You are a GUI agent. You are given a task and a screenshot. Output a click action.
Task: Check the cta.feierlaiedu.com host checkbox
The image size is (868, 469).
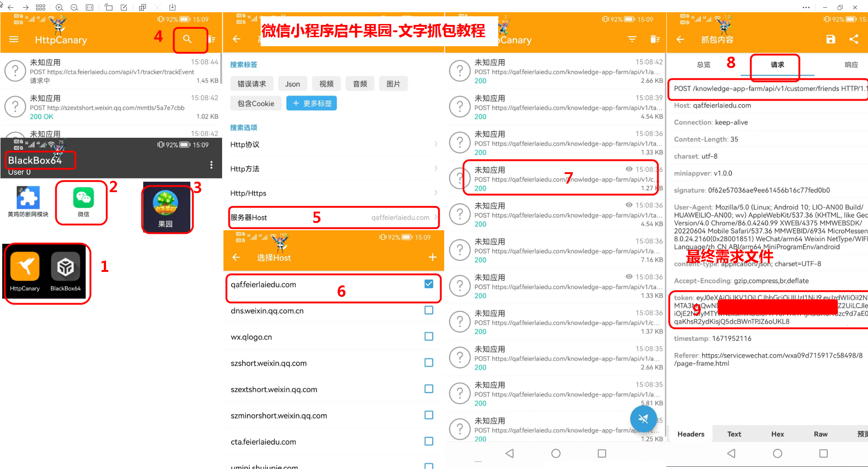pyautogui.click(x=429, y=441)
